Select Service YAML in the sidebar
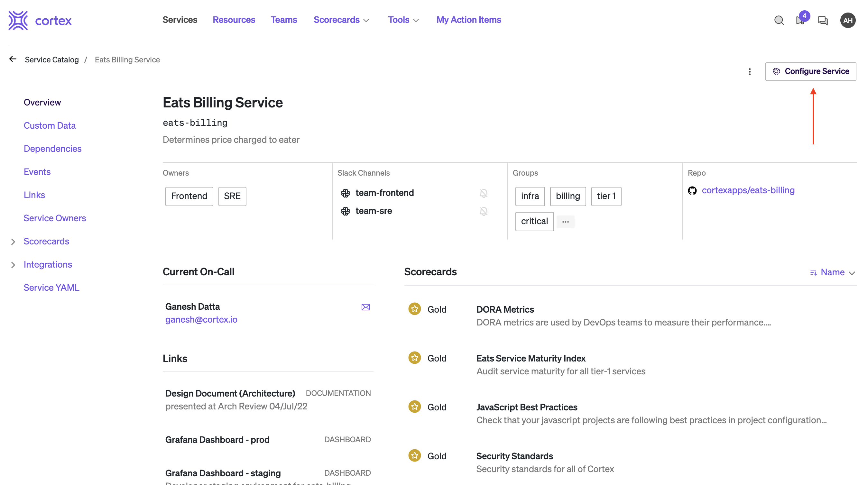The height and width of the screenshot is (485, 868). [51, 288]
